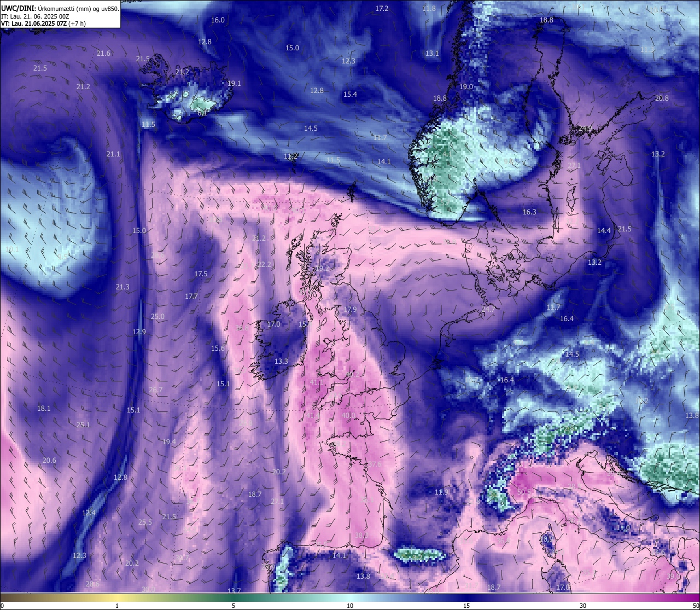700x610 pixels.
Task: Click the 14.4 value on the map
Action: point(604,230)
